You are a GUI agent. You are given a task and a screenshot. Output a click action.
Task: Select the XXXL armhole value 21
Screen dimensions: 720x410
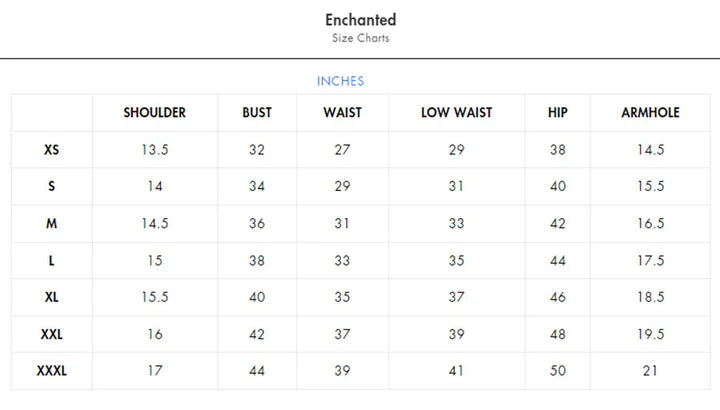[650, 372]
